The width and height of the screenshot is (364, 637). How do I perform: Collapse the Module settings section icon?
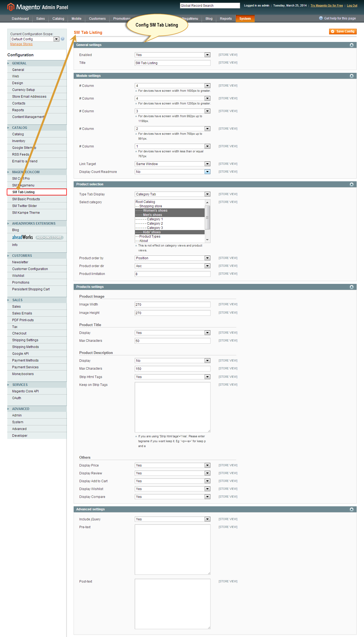pyautogui.click(x=352, y=76)
